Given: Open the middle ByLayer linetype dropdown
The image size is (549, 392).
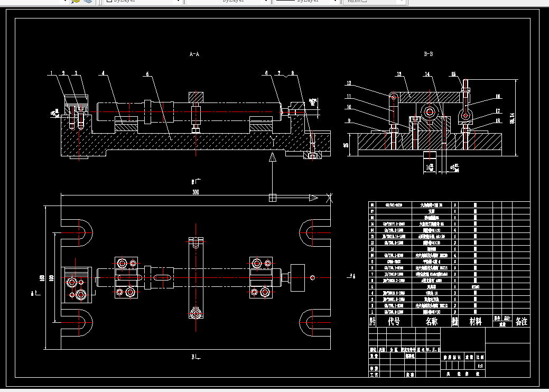Looking at the screenshot, I should coord(228,2).
